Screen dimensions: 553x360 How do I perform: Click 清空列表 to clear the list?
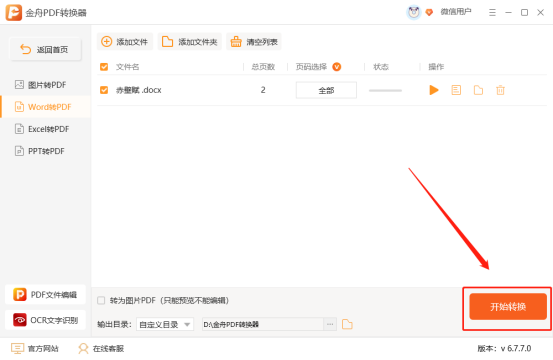coord(254,42)
